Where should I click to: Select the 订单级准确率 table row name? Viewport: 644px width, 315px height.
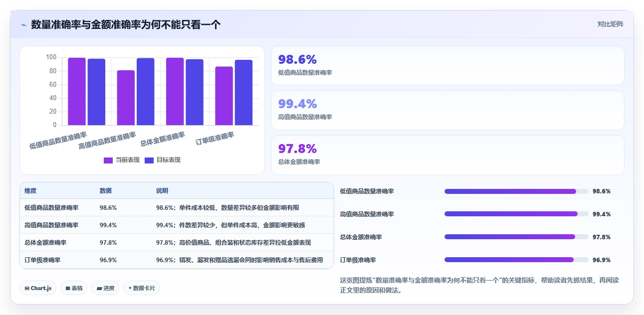42,260
